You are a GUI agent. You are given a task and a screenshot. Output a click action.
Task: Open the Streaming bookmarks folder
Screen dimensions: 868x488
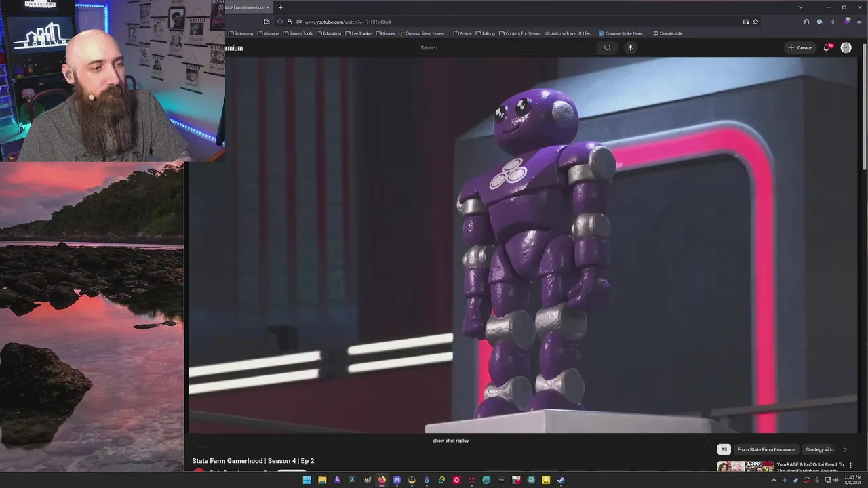click(241, 33)
